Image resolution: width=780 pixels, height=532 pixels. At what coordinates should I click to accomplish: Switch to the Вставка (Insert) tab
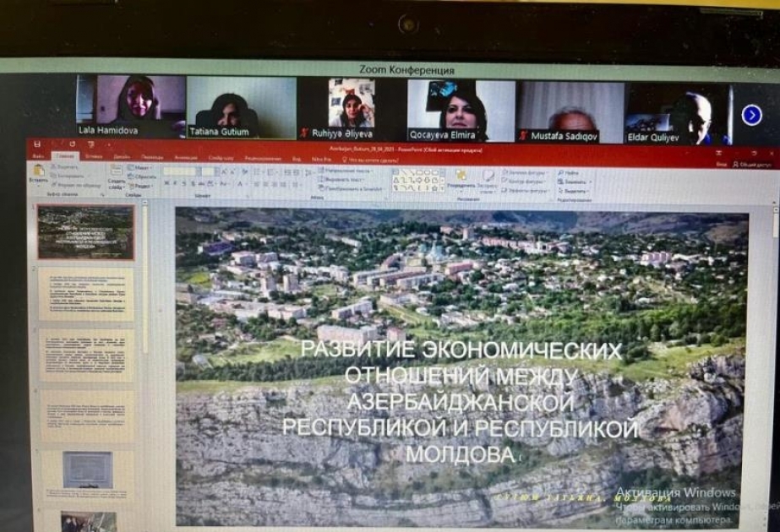point(94,156)
